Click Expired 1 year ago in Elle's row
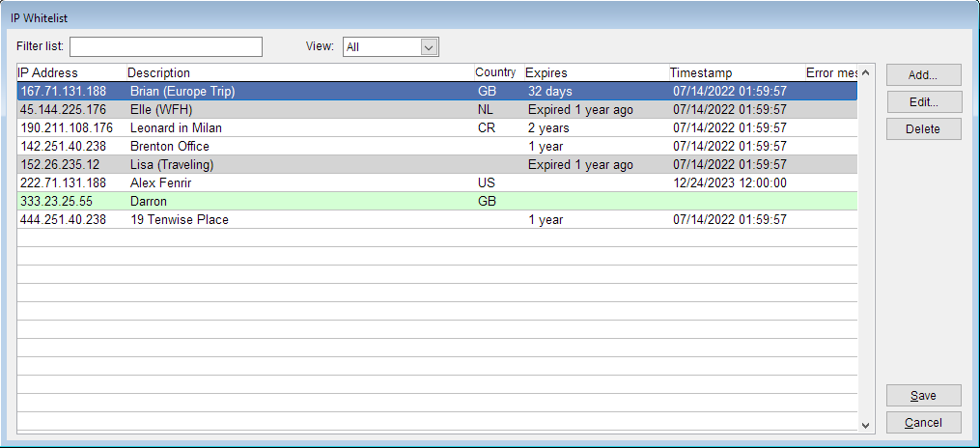 point(580,110)
